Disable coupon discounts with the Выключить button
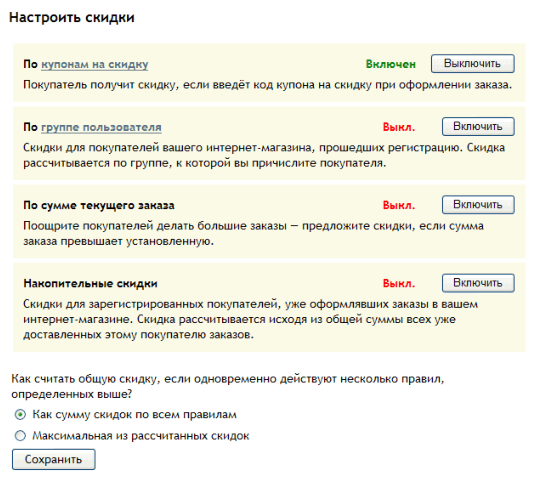Screen dimensions: 536x482 click(x=472, y=64)
